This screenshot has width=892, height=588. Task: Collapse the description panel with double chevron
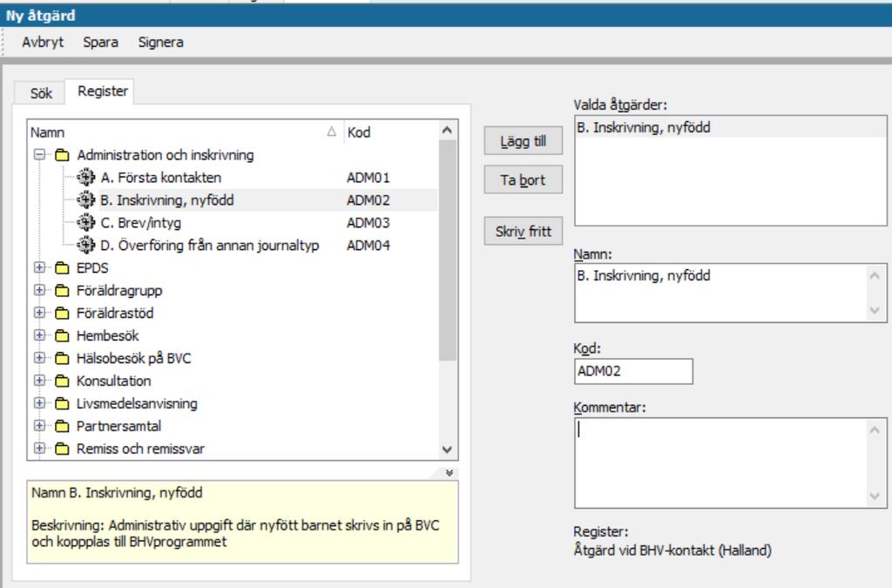[449, 472]
